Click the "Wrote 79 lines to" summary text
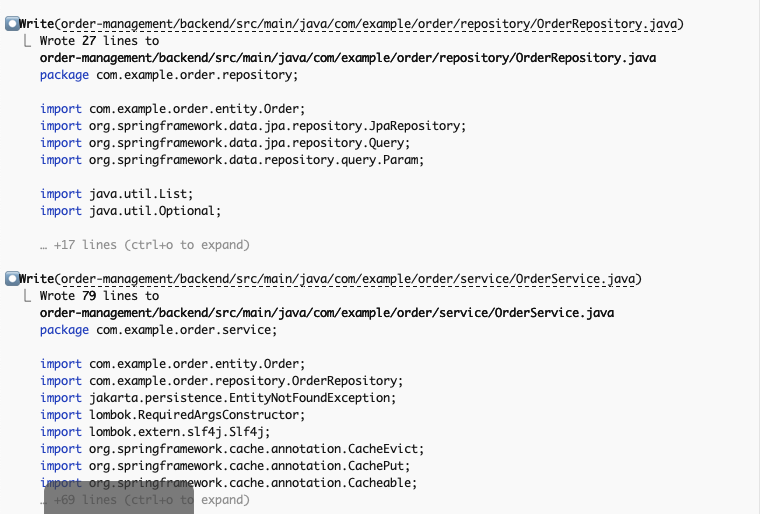 (99, 296)
